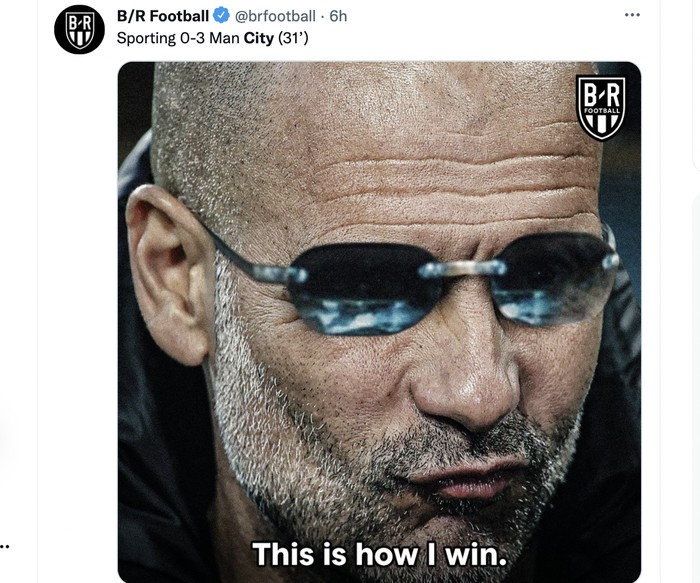Open the tweet via the 6h timestamp
The image size is (700, 583).
pyautogui.click(x=338, y=16)
